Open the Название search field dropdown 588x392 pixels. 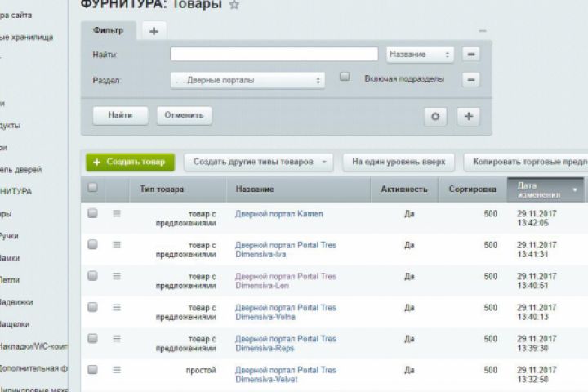pos(420,55)
